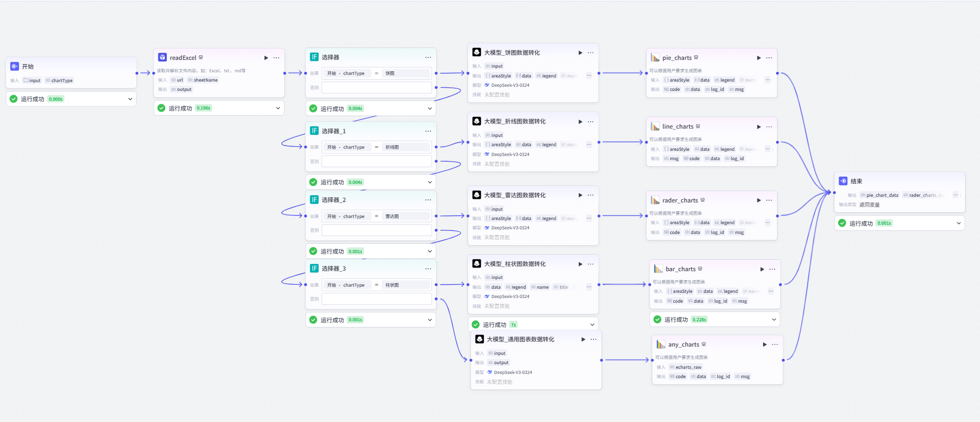Screen dimensions: 980x422
Task: Click the IF icon on 选择器_1 node
Action: coord(314,131)
